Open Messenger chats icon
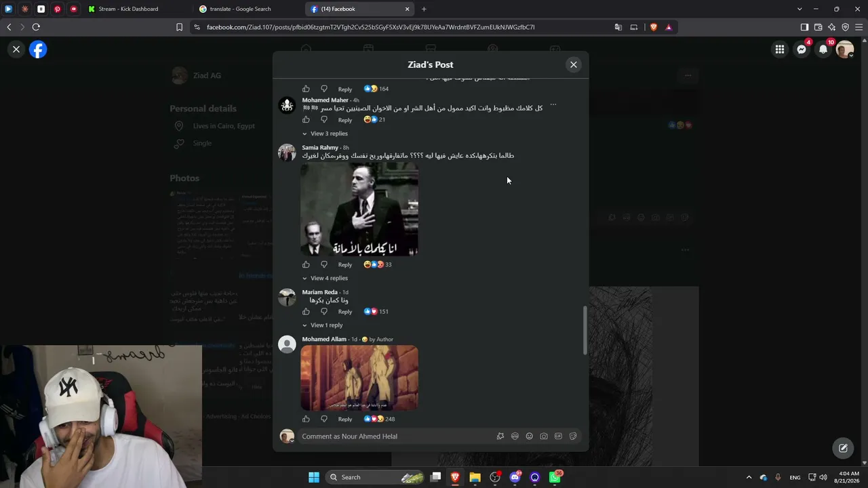The width and height of the screenshot is (868, 488). click(802, 49)
